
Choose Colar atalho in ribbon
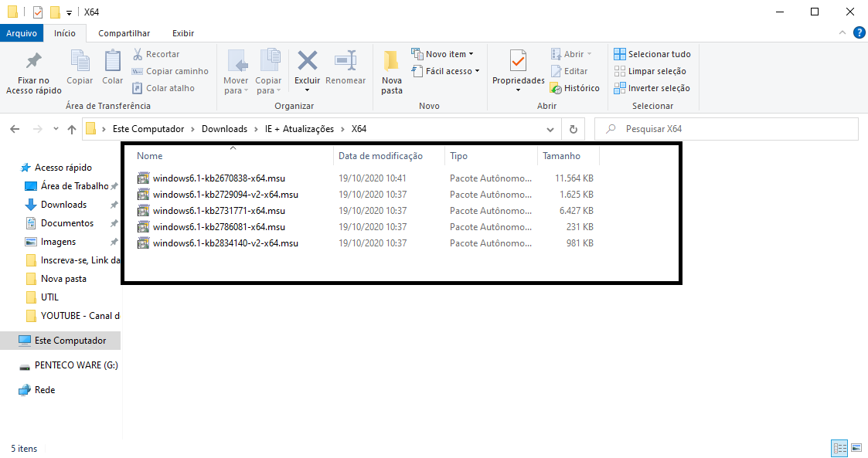coord(163,88)
